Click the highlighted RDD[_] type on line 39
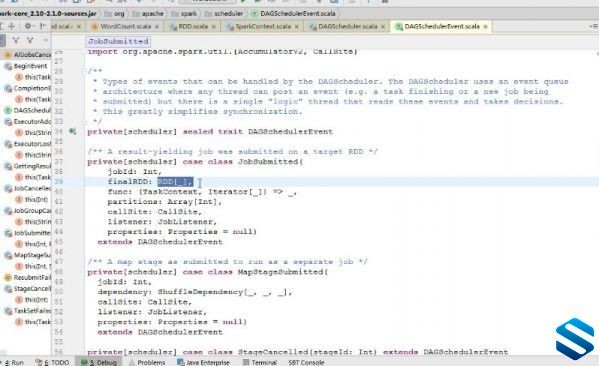 pyautogui.click(x=175, y=181)
